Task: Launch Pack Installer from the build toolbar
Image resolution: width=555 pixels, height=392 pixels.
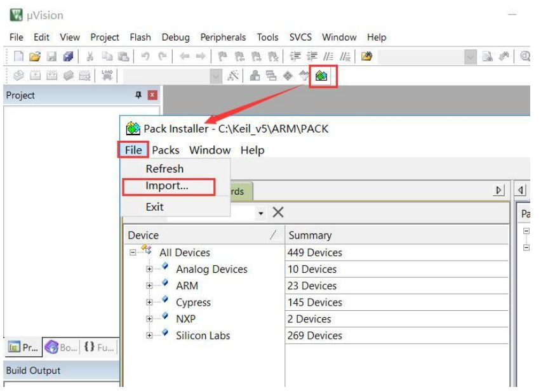Action: tap(321, 75)
